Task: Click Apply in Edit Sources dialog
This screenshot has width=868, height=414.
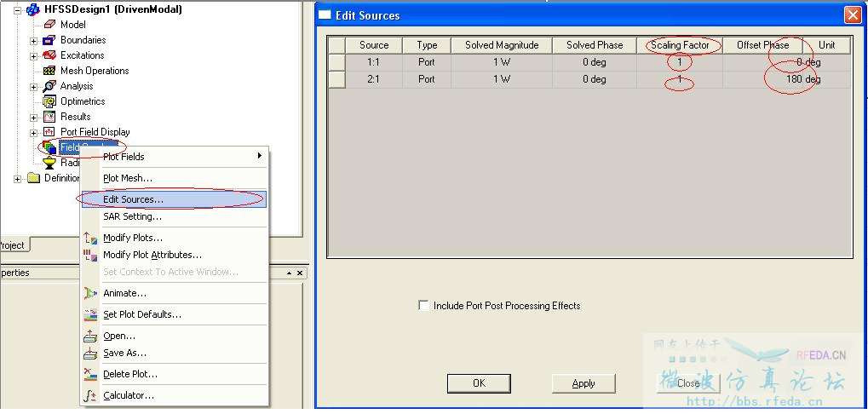Action: [x=583, y=383]
